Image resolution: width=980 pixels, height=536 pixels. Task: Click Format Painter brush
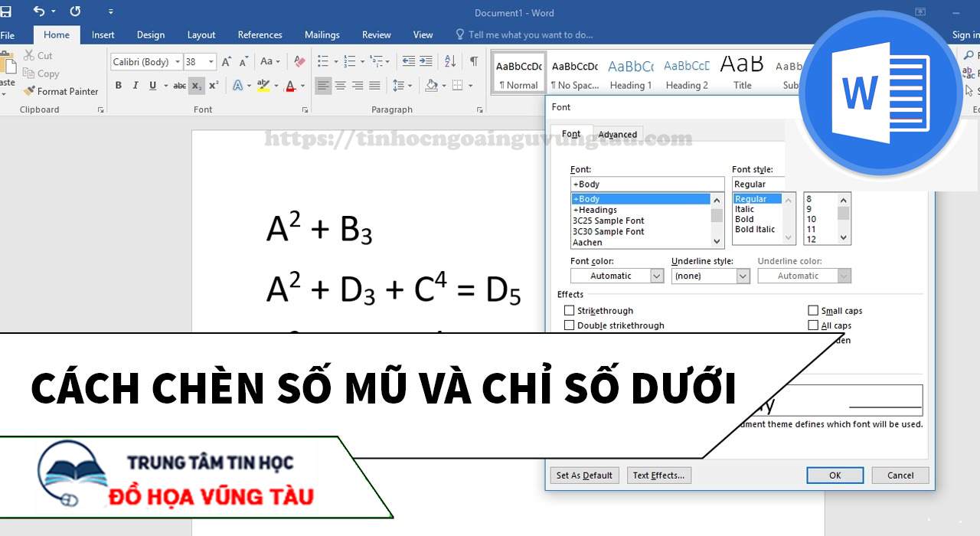click(60, 91)
